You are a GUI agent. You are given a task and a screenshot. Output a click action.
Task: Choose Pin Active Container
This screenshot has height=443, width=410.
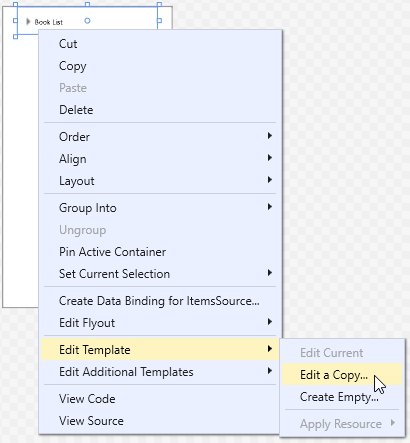160,252
